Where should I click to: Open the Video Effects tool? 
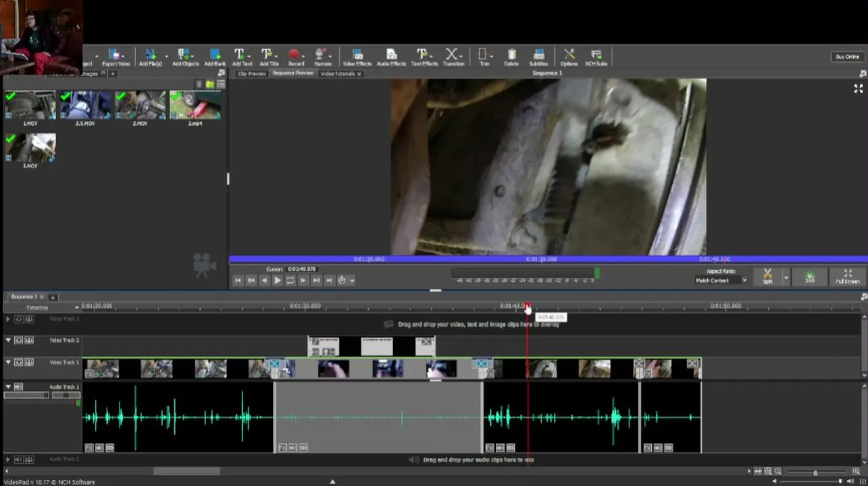(357, 57)
